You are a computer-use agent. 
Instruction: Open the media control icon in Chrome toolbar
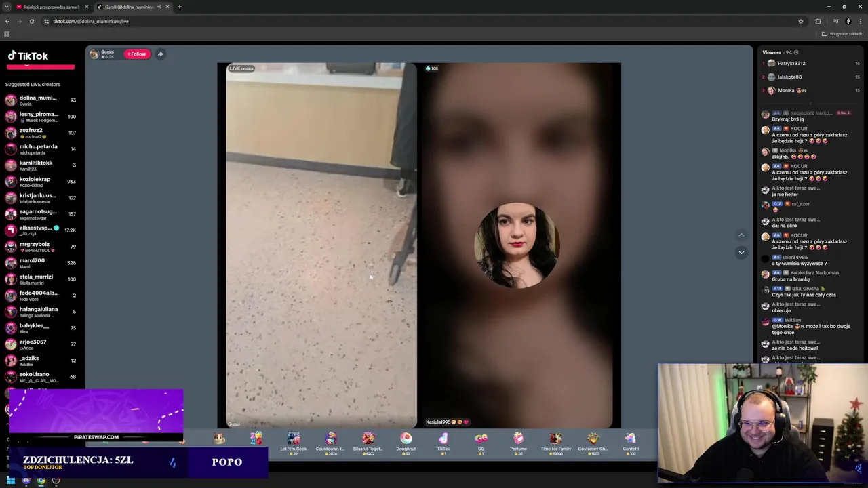[835, 21]
